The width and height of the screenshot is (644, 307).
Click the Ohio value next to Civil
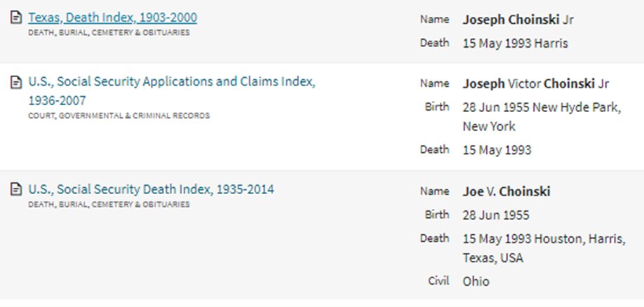pos(476,282)
